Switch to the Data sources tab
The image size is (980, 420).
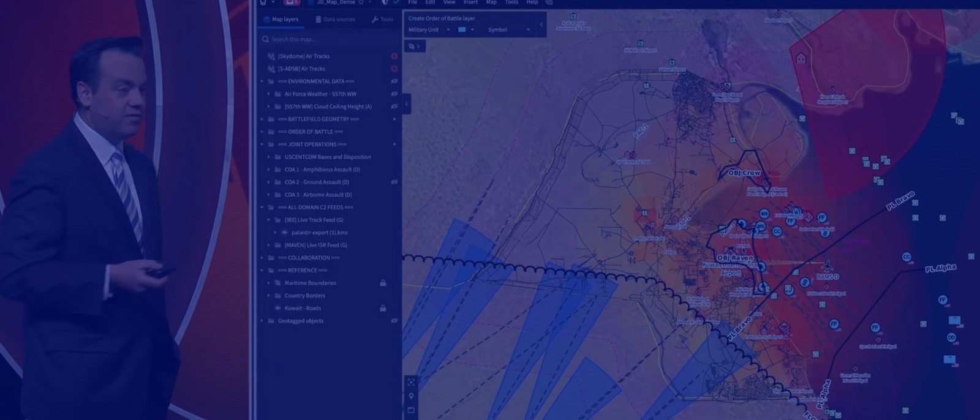(335, 20)
